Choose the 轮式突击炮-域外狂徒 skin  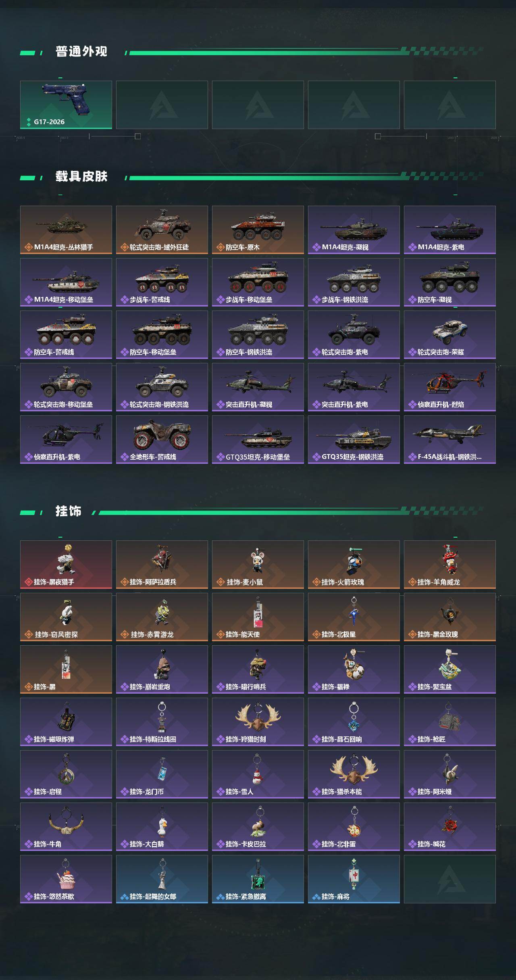(162, 230)
